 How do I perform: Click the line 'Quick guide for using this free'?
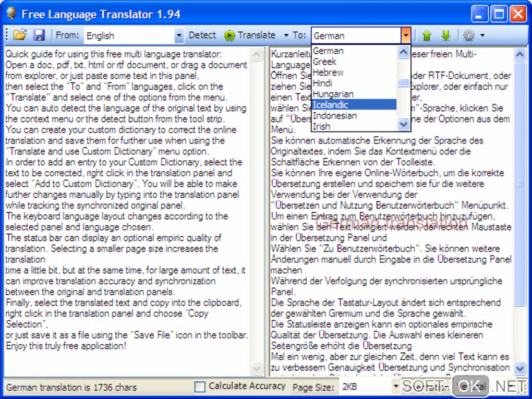pos(114,54)
